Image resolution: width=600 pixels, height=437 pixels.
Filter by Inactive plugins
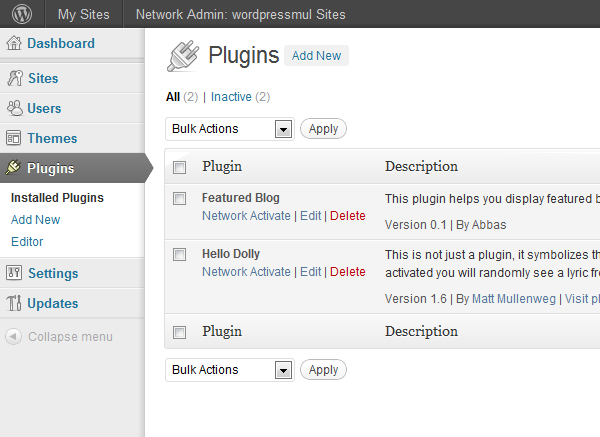[x=231, y=97]
